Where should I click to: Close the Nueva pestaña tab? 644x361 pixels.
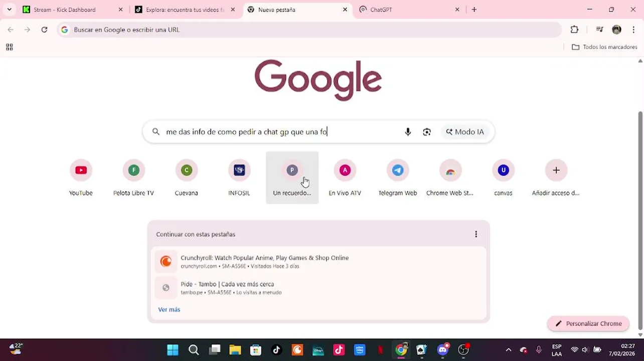345,10
